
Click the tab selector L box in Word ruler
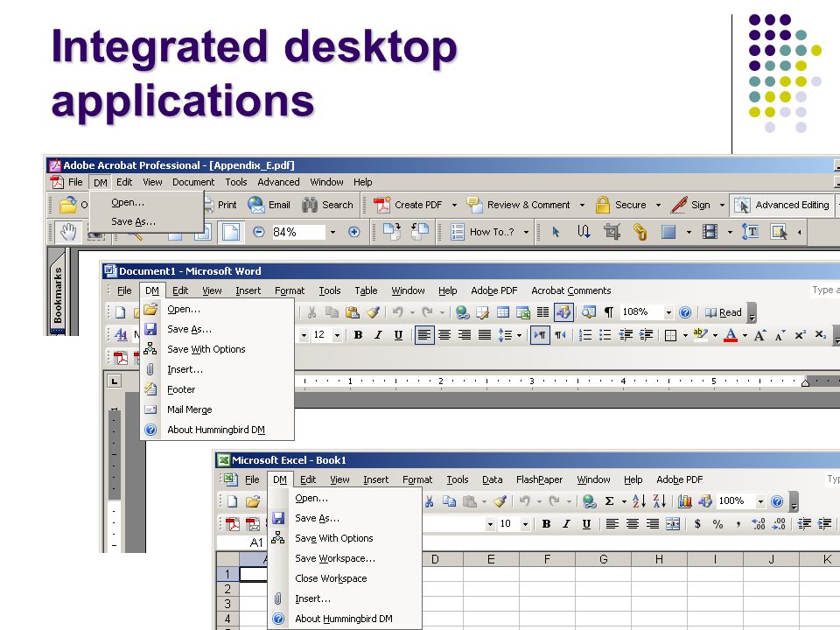(x=114, y=381)
